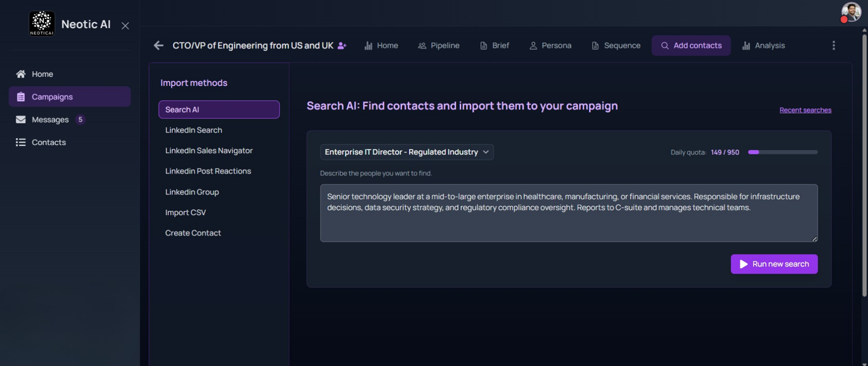Open Messages in the left sidebar
Screen dimensions: 868x366
click(x=70, y=119)
